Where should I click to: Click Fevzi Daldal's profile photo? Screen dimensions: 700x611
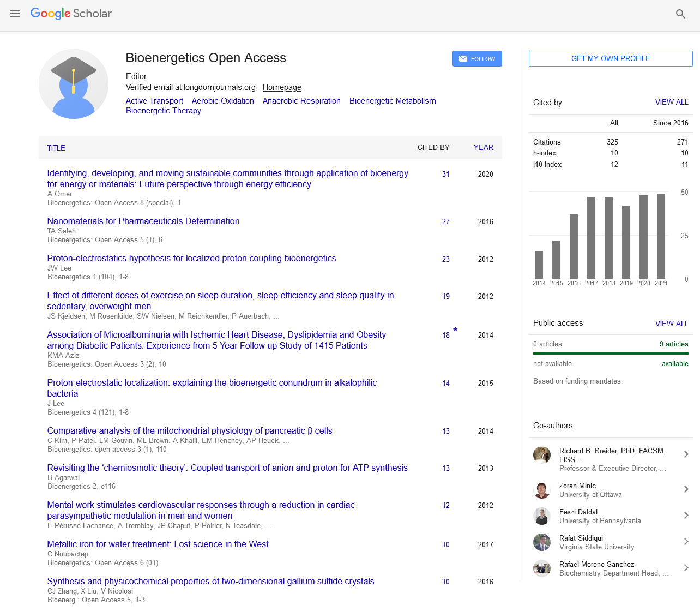(541, 516)
